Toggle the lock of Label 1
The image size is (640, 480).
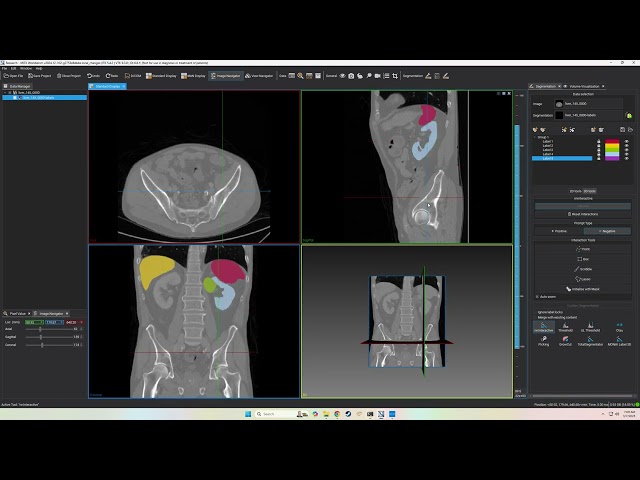[x=599, y=142]
